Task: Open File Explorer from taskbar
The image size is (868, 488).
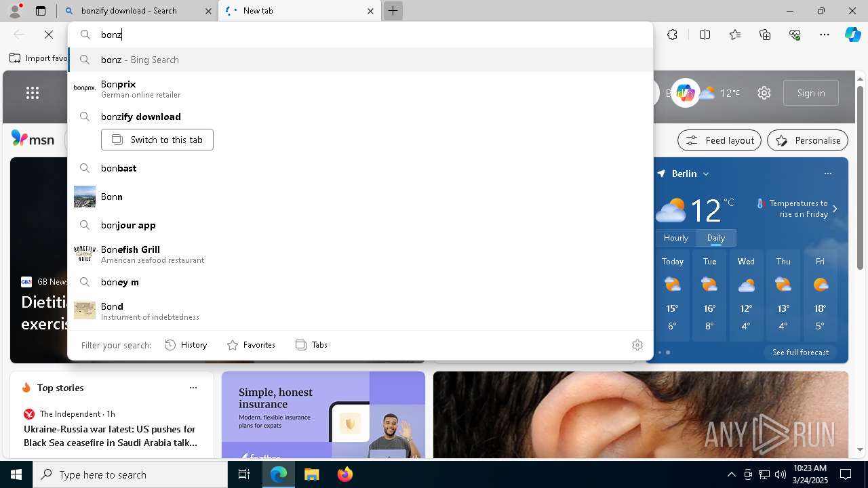Action: (311, 474)
